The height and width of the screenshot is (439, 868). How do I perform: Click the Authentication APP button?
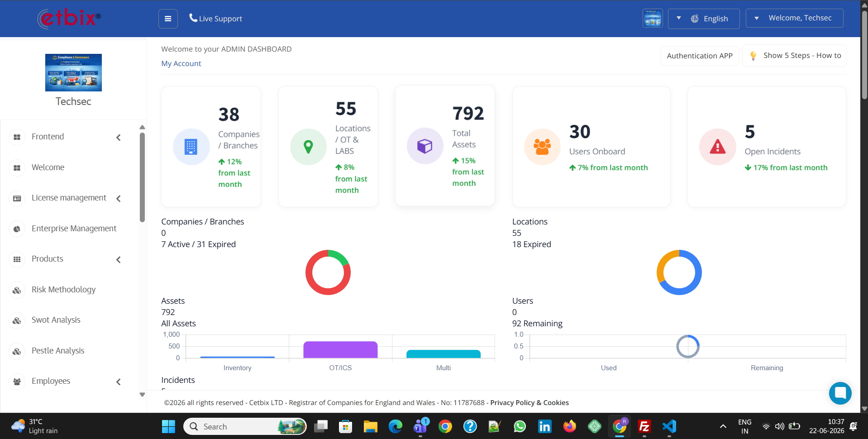click(x=700, y=56)
